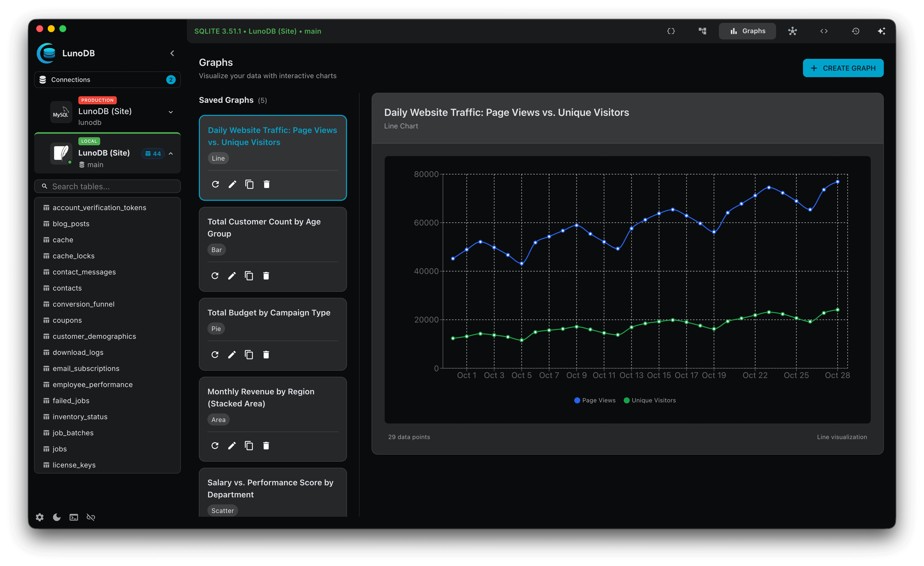
Task: Open the SQL editor with the curly braces icon
Action: point(671,31)
